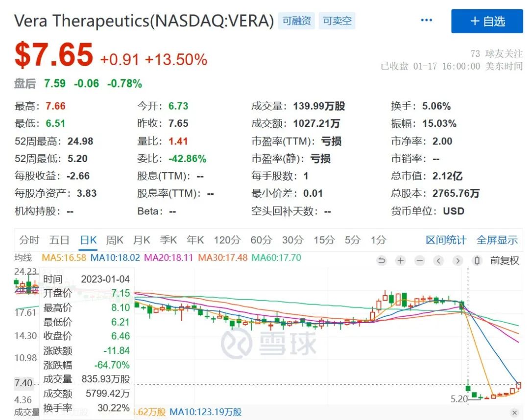This screenshot has height=420, width=529.
Task: Reset chart with the undo arrow icon
Action: tap(382, 260)
